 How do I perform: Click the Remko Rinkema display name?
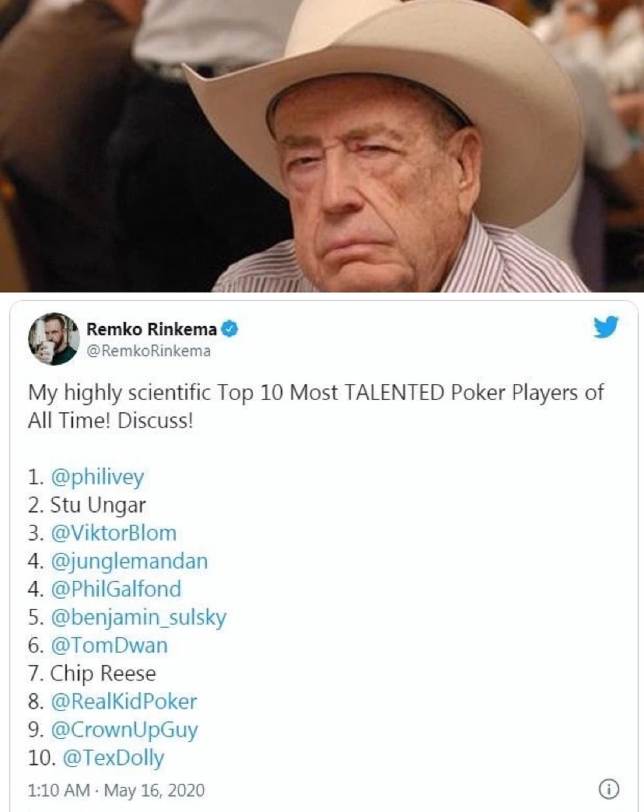151,329
